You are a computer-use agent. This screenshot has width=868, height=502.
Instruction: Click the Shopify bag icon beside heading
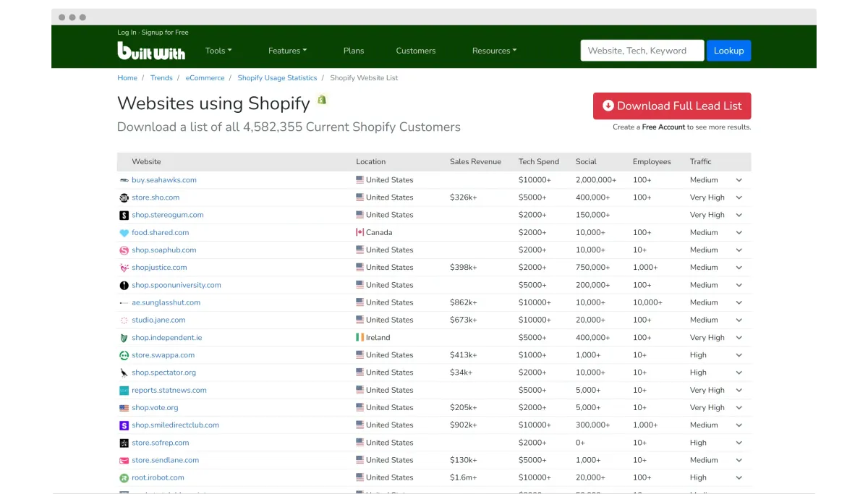[322, 100]
